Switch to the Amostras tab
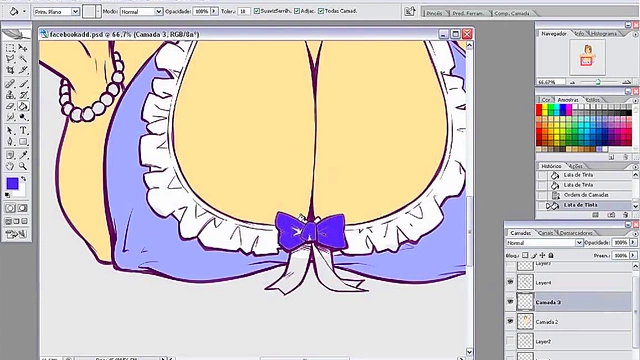 (x=568, y=100)
